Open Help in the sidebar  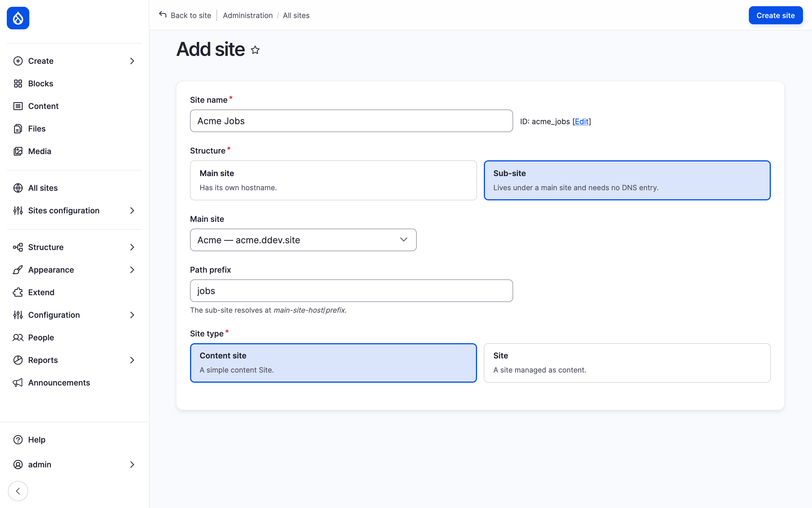pyautogui.click(x=74, y=440)
